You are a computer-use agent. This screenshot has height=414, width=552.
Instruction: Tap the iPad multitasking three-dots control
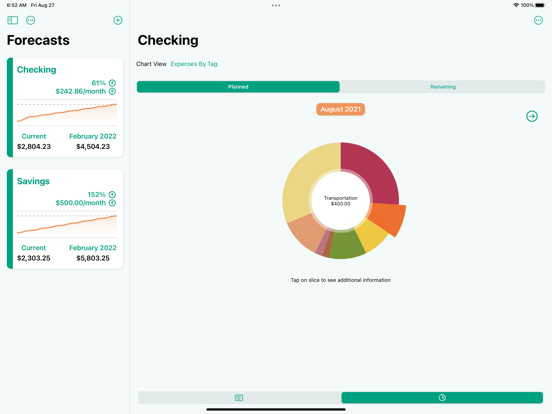pos(276,5)
